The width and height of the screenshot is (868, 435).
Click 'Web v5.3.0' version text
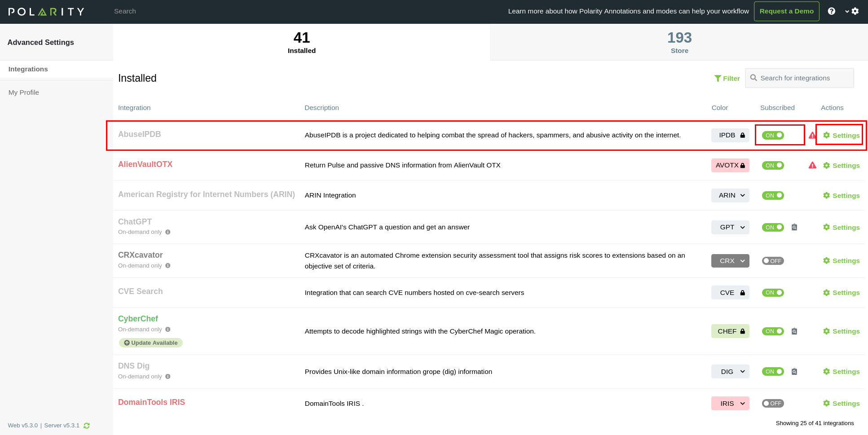[x=23, y=426]
